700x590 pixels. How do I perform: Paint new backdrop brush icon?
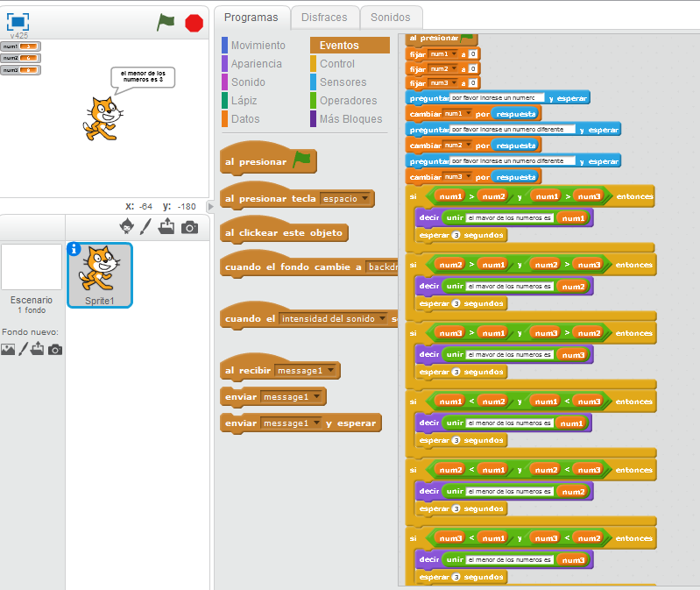click(23, 349)
